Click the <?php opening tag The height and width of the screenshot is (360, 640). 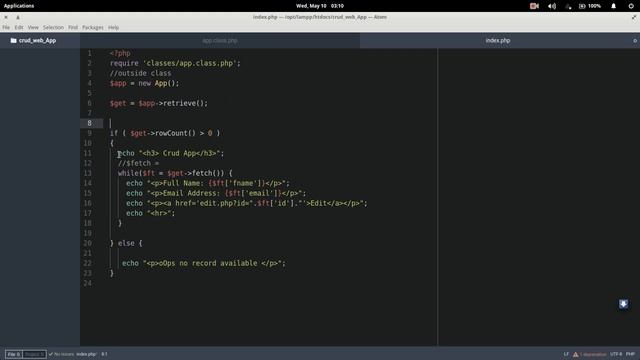point(120,53)
